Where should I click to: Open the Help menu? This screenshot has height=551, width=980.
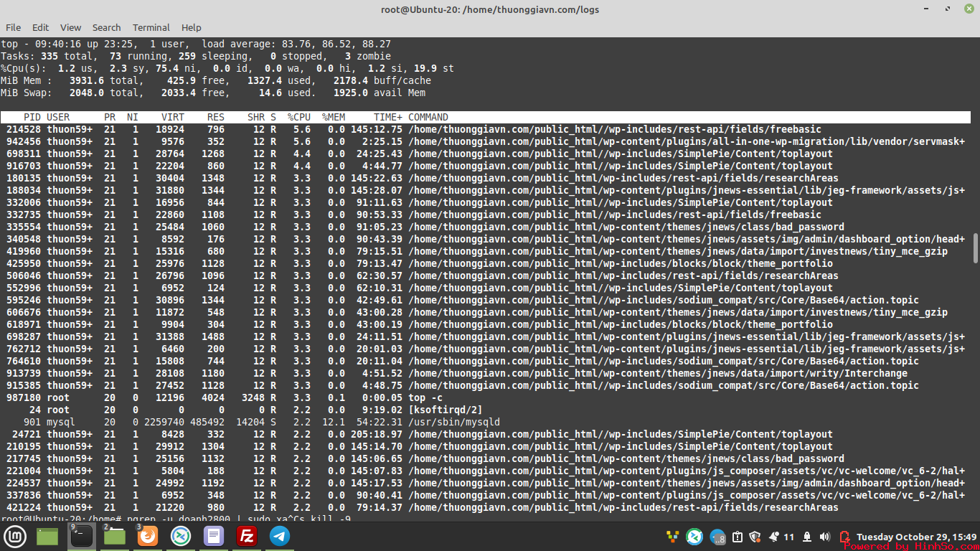[x=192, y=27]
